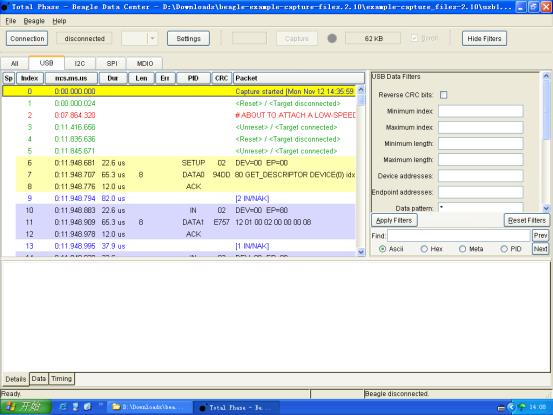Click the Device addresses field
Viewport: 553px width, 415px height.
480,176
